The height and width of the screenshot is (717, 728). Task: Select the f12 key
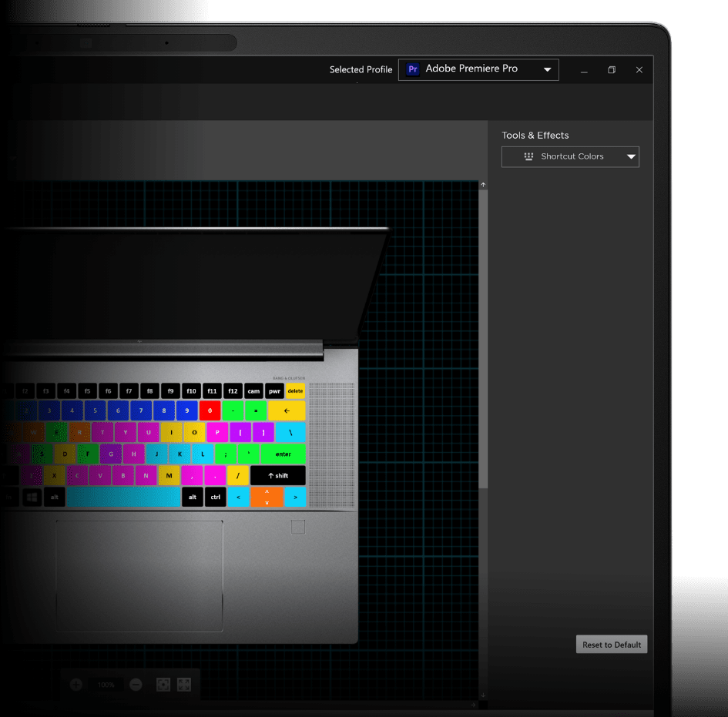pos(233,390)
